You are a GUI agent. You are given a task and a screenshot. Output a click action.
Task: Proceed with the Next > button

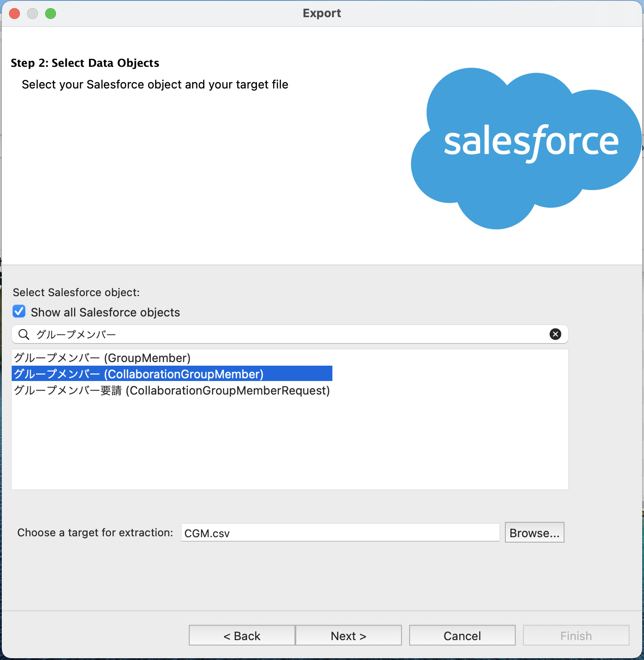coord(349,636)
